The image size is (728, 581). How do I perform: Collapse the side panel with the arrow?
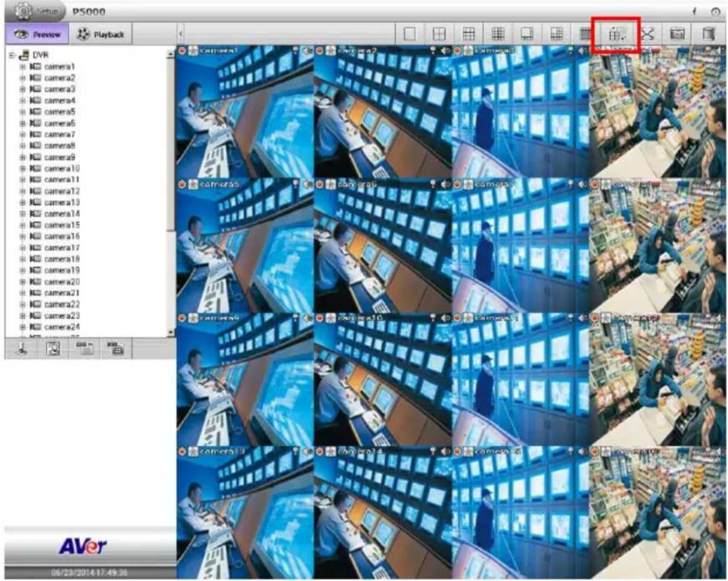181,34
